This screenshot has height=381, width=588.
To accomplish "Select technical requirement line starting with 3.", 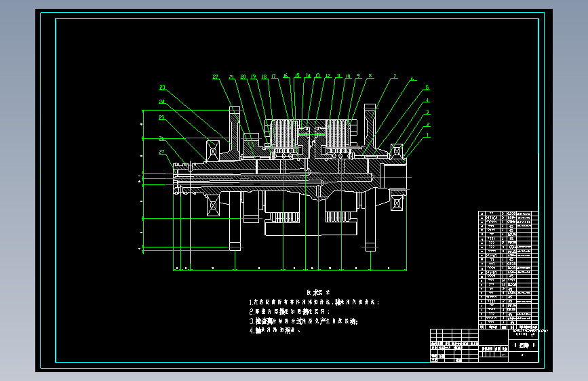I will pos(304,321).
